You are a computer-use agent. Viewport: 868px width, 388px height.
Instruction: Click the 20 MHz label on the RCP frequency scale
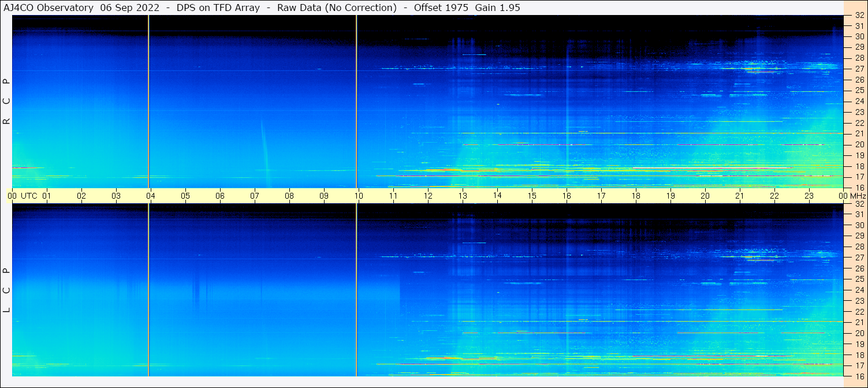point(859,144)
